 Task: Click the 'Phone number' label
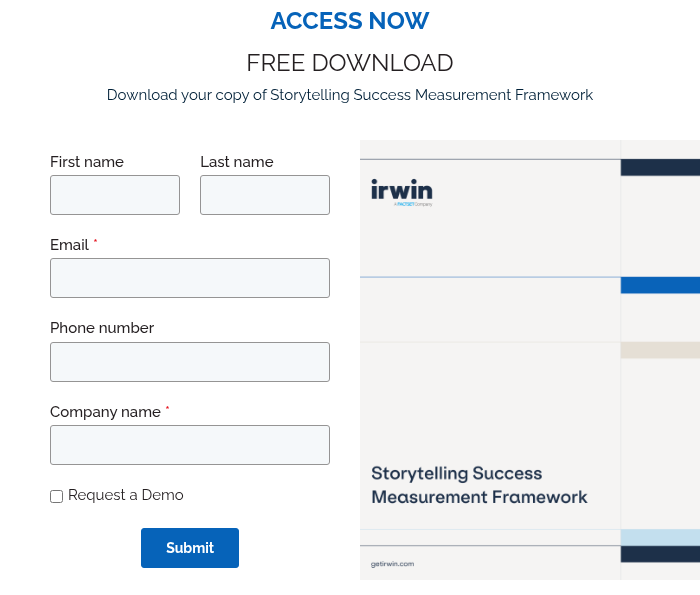[102, 328]
